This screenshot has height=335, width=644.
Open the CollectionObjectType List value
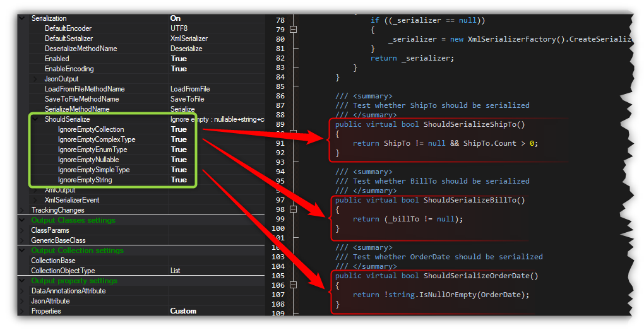(175, 271)
